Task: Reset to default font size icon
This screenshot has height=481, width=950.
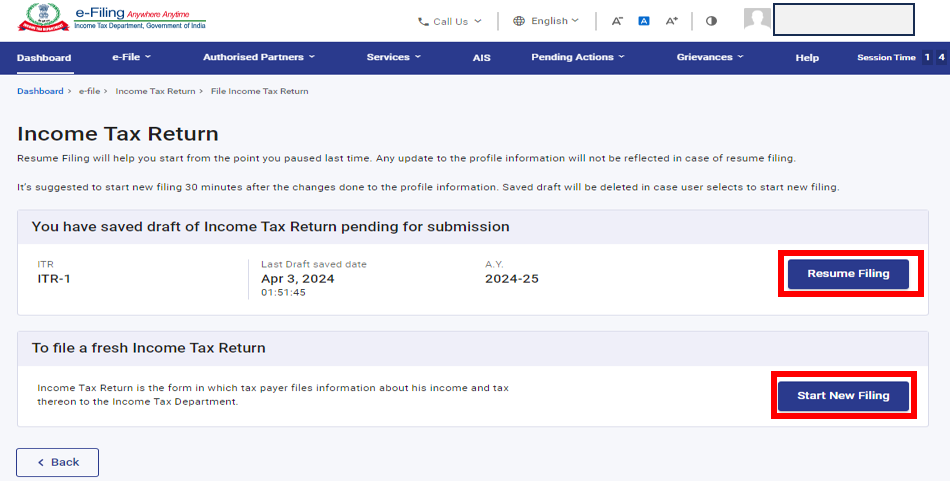Action: pyautogui.click(x=644, y=21)
